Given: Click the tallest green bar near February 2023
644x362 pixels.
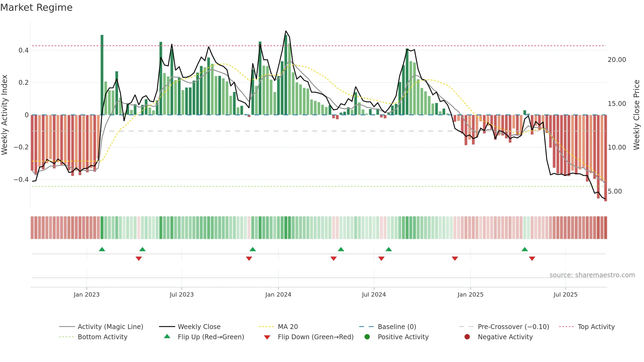Looking at the screenshot, I should (x=102, y=75).
